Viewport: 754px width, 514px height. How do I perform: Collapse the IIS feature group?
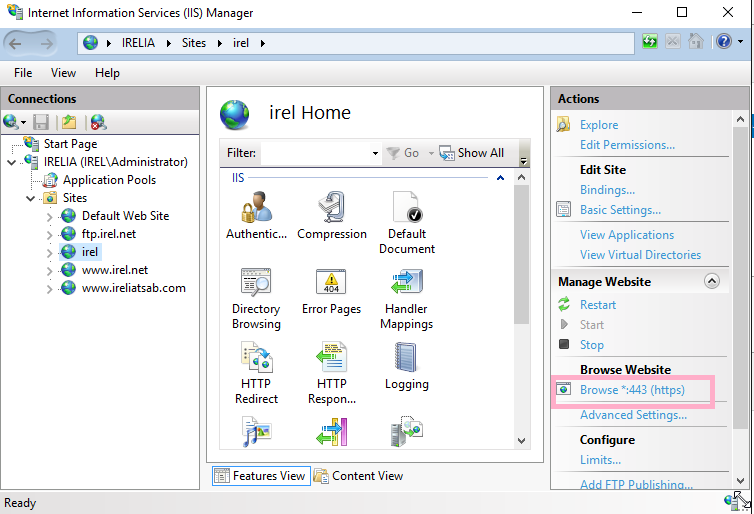pyautogui.click(x=500, y=178)
